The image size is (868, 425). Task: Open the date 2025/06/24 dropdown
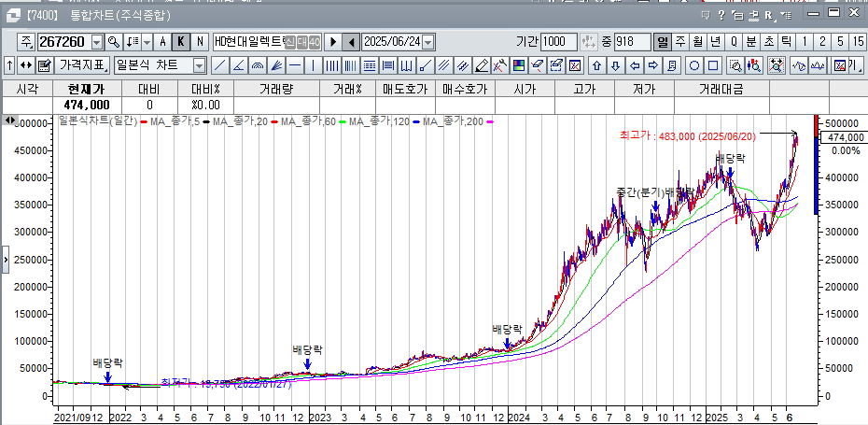428,42
